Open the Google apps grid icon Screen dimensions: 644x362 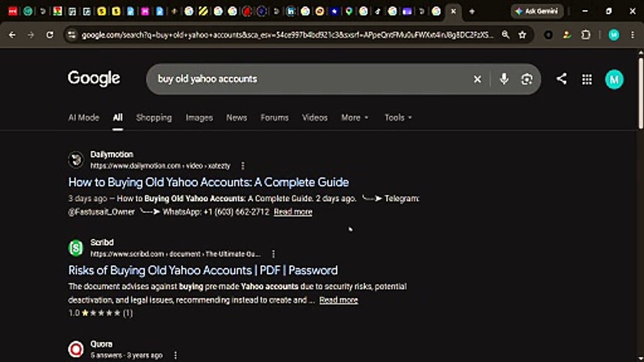pyautogui.click(x=587, y=79)
